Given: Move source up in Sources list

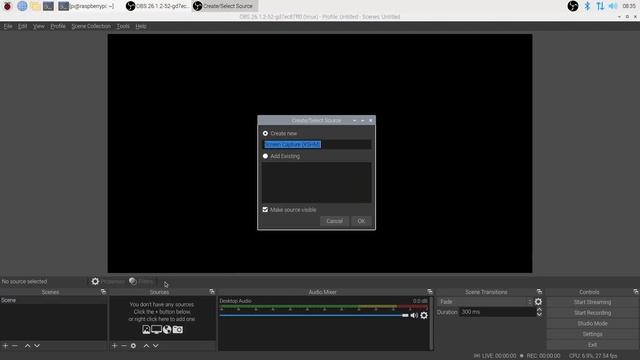Looking at the screenshot, I should (146, 346).
